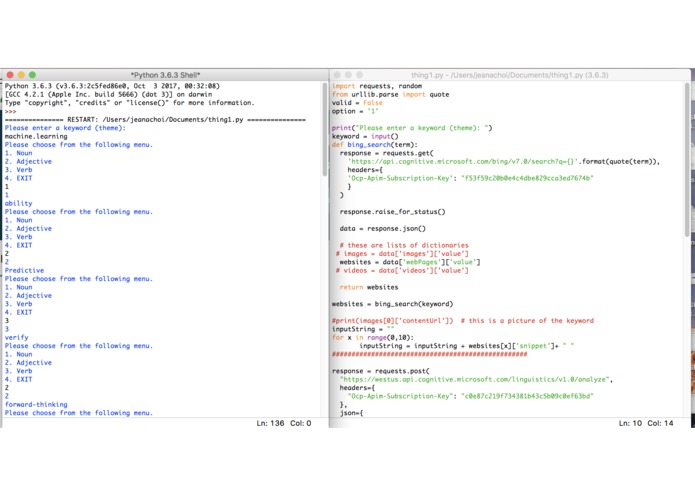Click the 'Type "copyright", "credits"' line
The image size is (695, 494).
click(129, 103)
